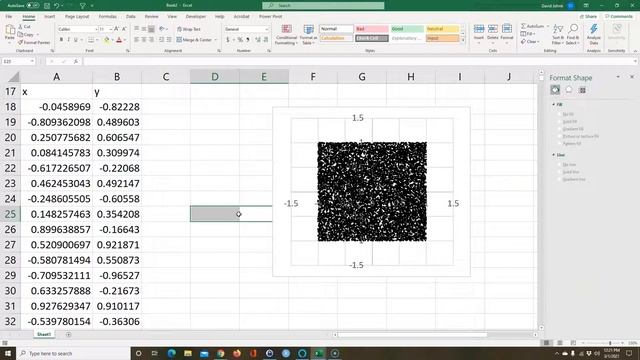Expand the cell styles gallery arrow
This screenshot has height=360, width=640.
point(463,40)
